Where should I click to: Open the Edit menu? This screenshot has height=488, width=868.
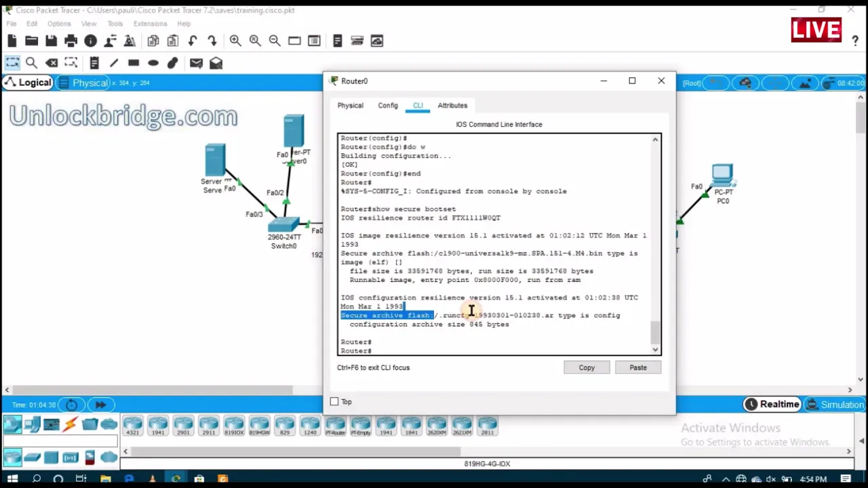click(32, 24)
